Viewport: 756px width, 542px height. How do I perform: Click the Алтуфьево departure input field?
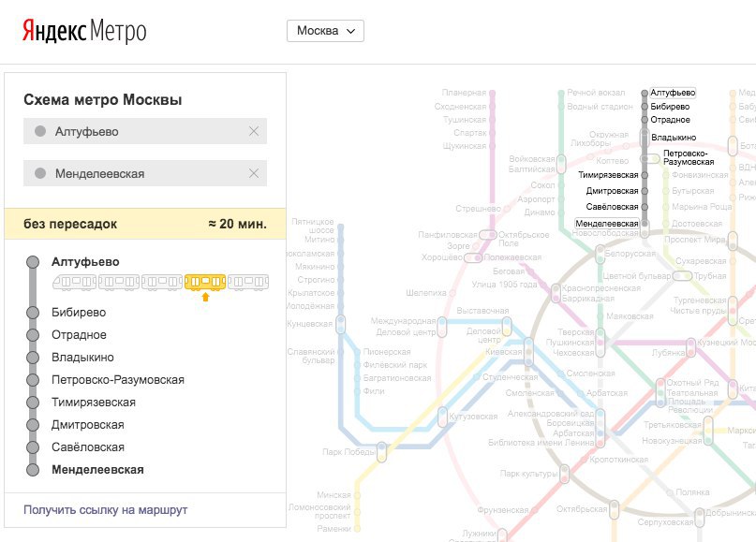tap(141, 132)
